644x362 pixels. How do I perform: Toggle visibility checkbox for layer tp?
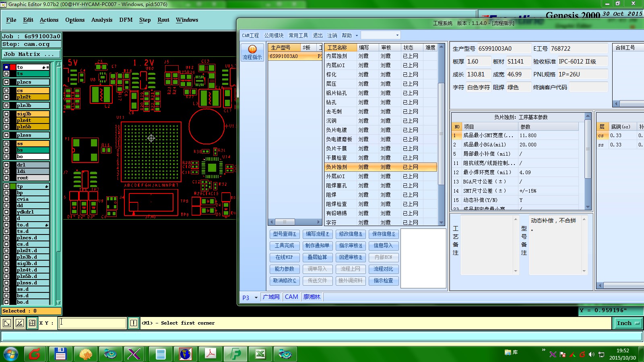pyautogui.click(x=6, y=186)
